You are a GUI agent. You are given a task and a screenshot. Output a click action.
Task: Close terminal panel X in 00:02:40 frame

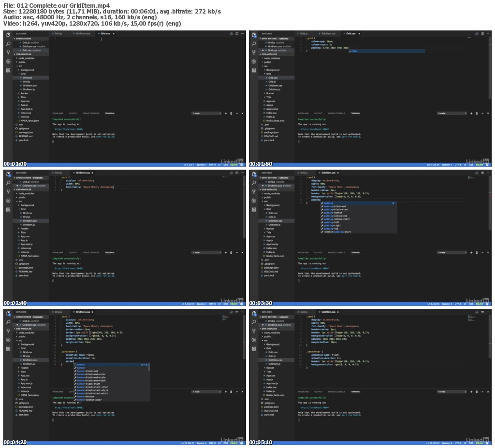click(x=243, y=253)
